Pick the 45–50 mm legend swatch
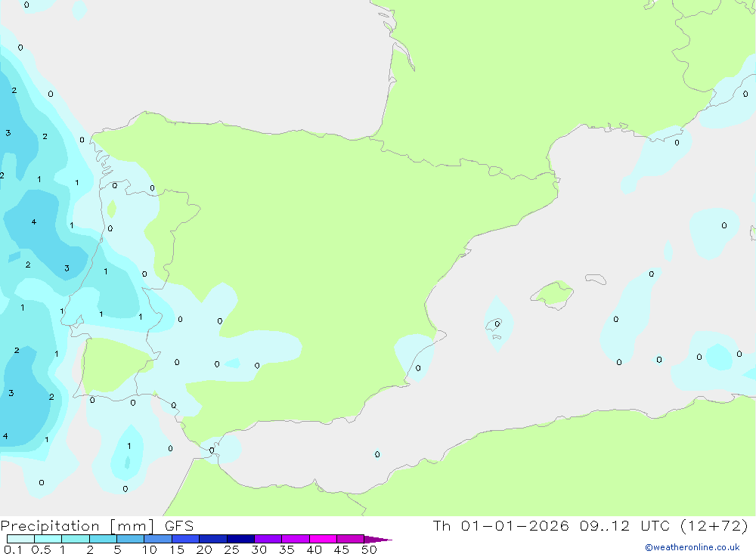Image resolution: width=756 pixels, height=554 pixels. [351, 539]
